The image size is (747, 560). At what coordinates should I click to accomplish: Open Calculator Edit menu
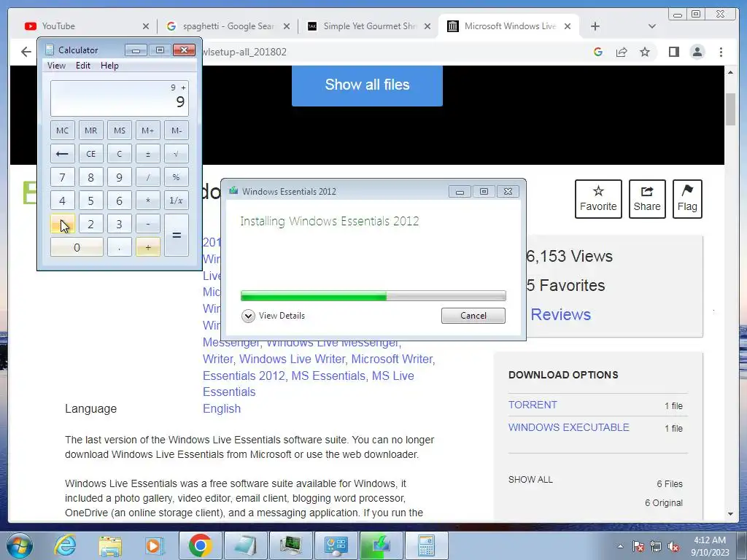pos(83,66)
